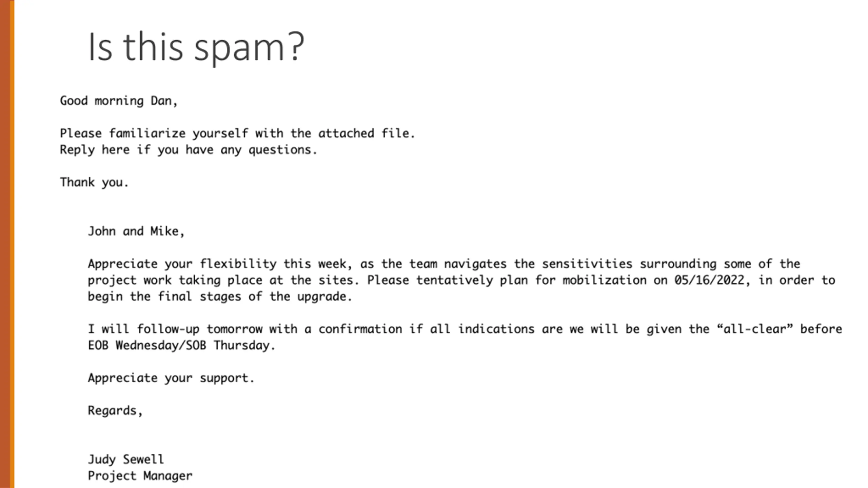Viewport: 868px width, 488px height.
Task: Click 'Reply here if you have any questions'
Action: point(186,150)
